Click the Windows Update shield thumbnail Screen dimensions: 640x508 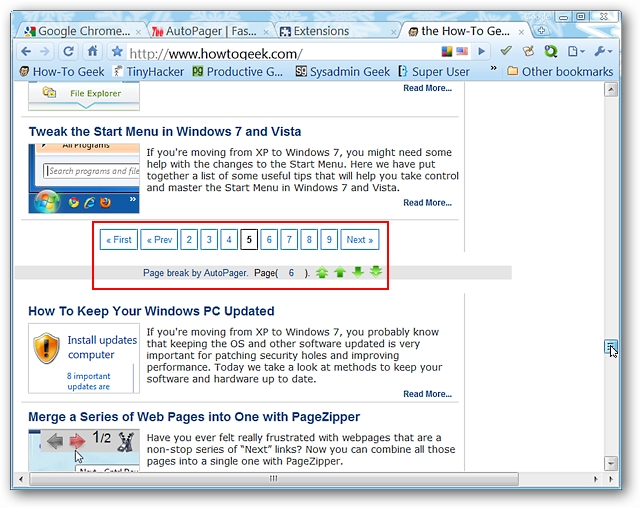84,358
